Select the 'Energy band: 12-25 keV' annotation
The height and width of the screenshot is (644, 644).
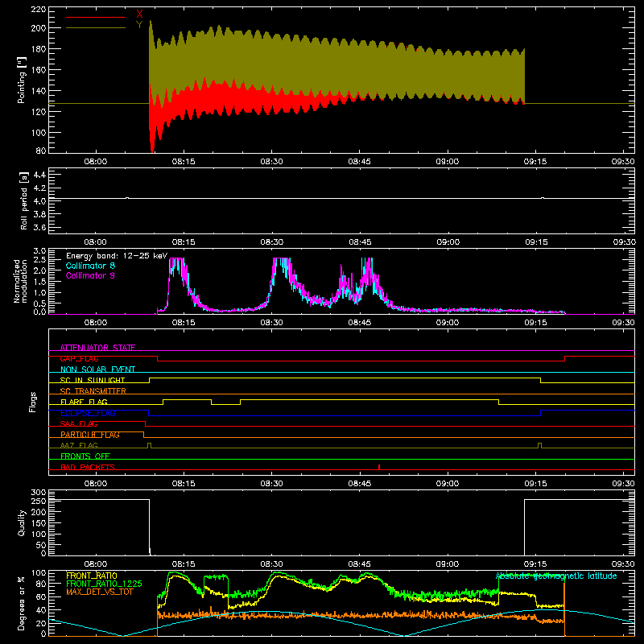117,256
